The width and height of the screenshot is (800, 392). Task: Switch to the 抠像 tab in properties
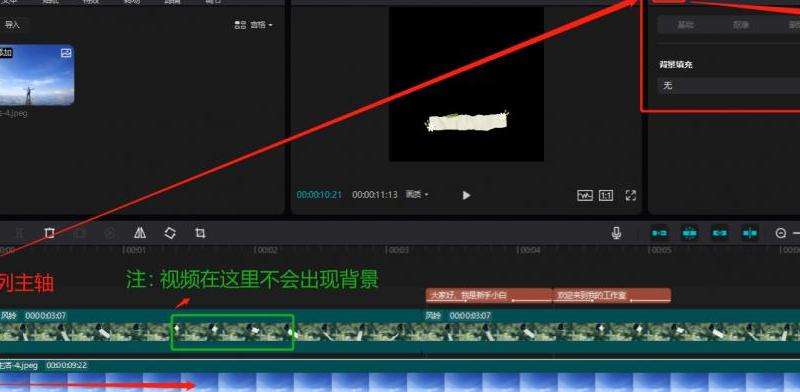coord(740,25)
